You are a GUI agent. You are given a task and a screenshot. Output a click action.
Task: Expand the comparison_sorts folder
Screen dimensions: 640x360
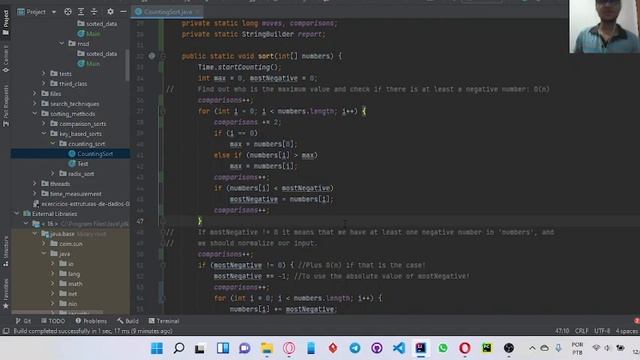point(44,124)
